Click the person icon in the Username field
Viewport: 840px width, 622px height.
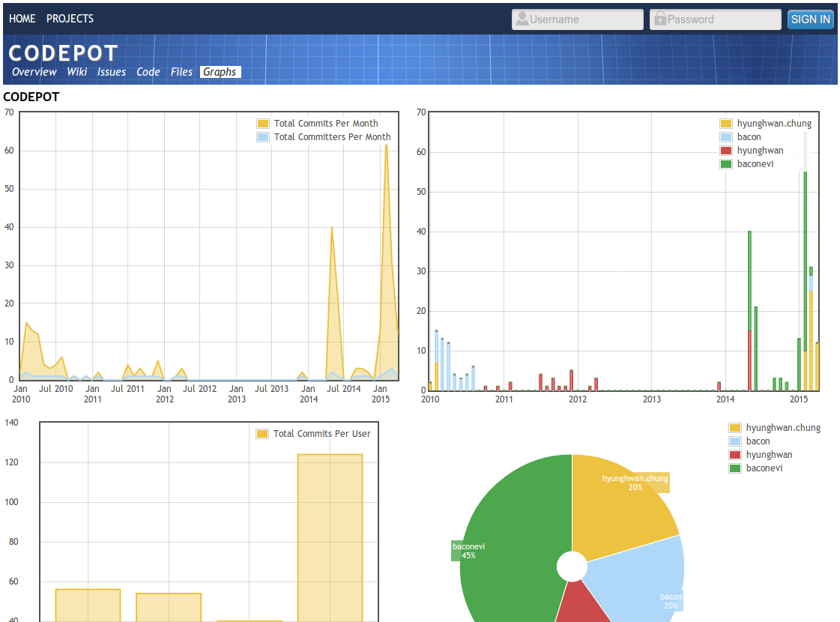(521, 19)
